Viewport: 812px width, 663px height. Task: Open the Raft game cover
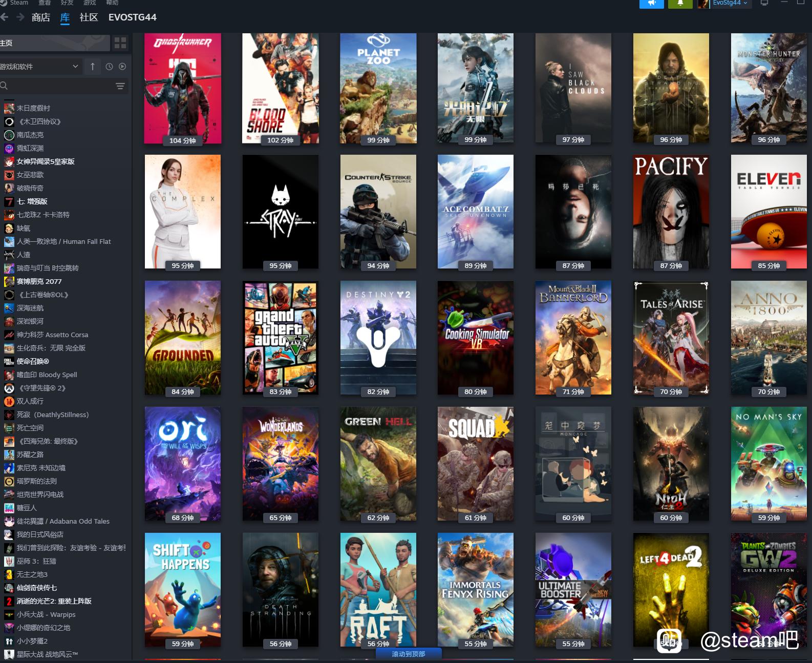[378, 590]
